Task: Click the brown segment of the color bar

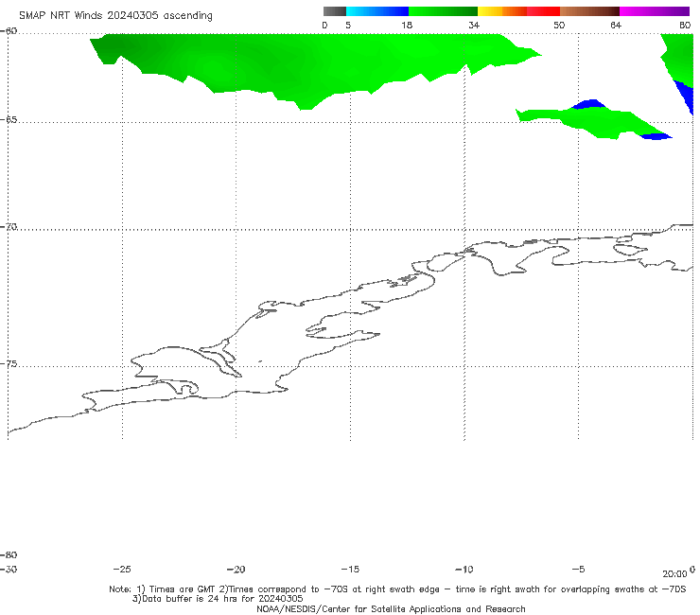Action: 589,11
